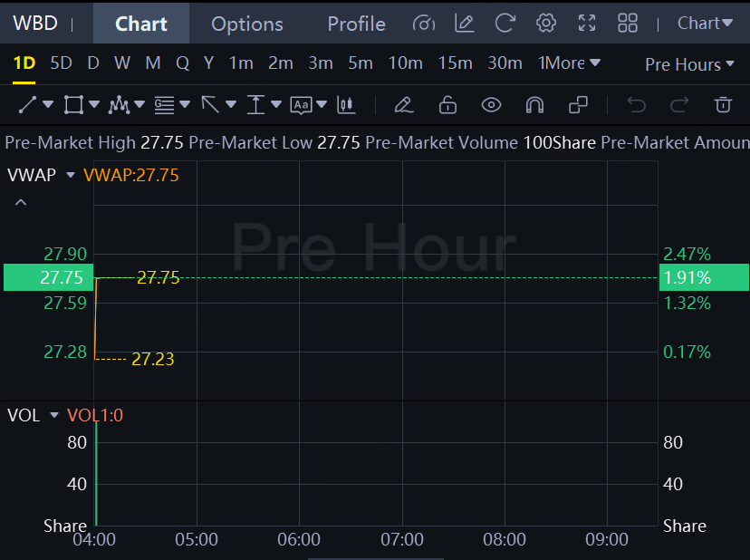
Task: Select the trend line drawing tool
Action: click(x=27, y=105)
